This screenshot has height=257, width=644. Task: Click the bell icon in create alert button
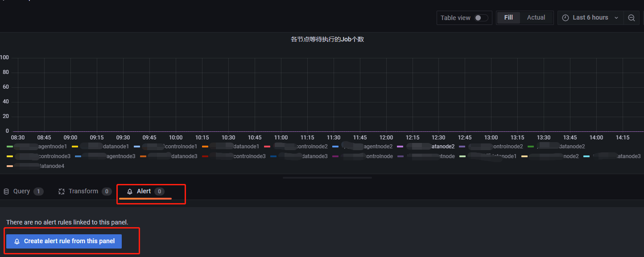point(17,241)
